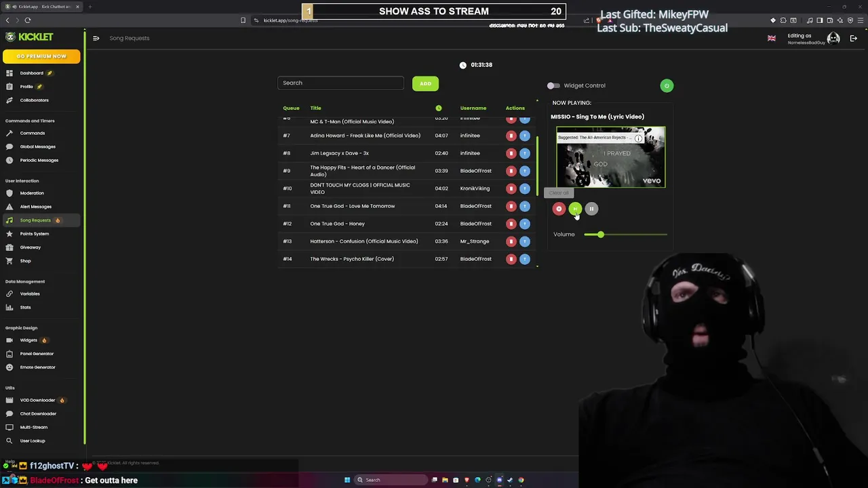Click the YouTube video thumbnail
The height and width of the screenshot is (488, 868).
(x=611, y=157)
